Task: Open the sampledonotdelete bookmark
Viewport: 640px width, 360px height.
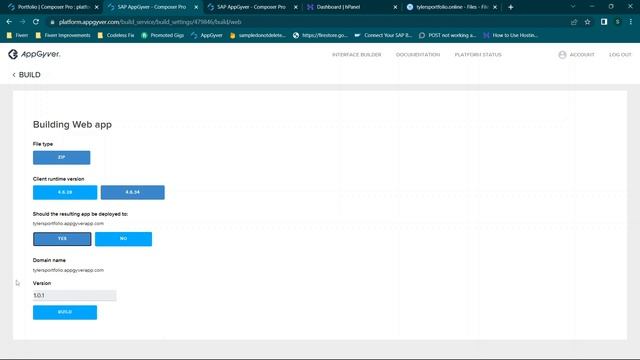Action: [x=258, y=36]
